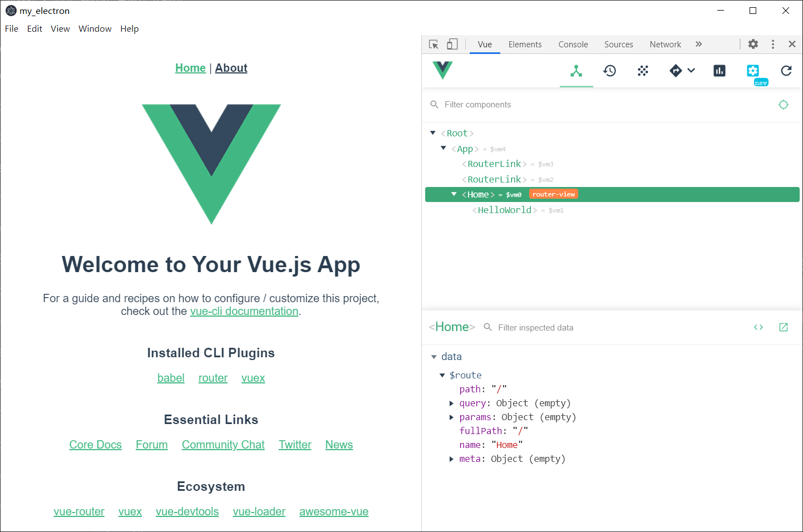Select the App component row

pyautogui.click(x=612, y=149)
